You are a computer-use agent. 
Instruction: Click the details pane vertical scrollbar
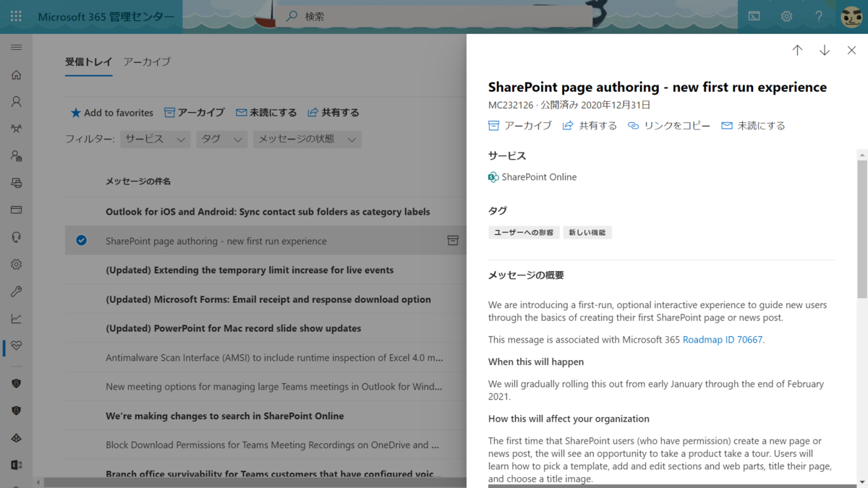(x=862, y=228)
